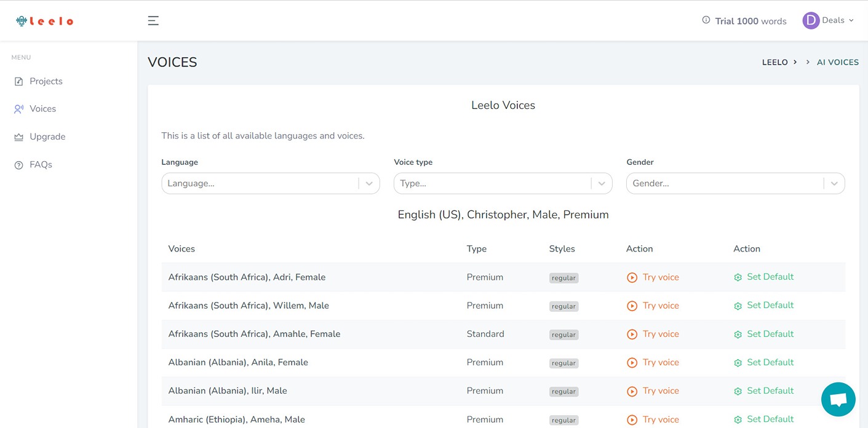Set Willem as default voice

pos(763,305)
